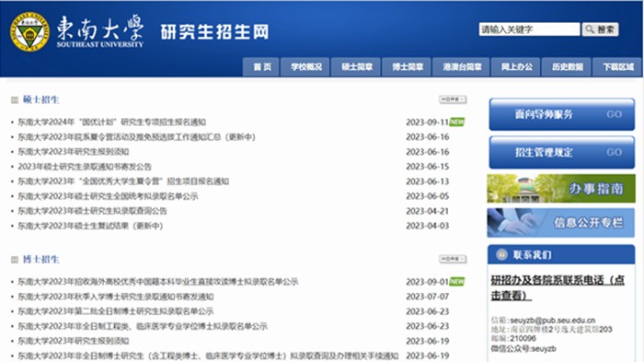Open 2023年硕士生复试结果（更新中）link

click(x=90, y=226)
